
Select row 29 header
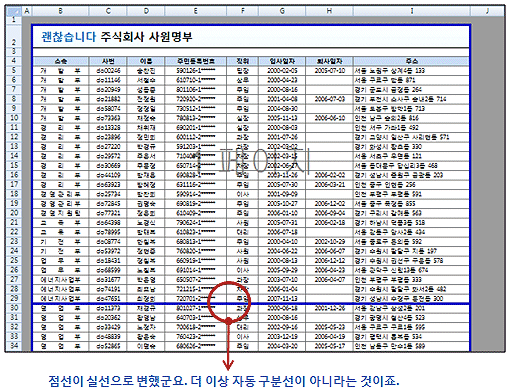point(14,298)
